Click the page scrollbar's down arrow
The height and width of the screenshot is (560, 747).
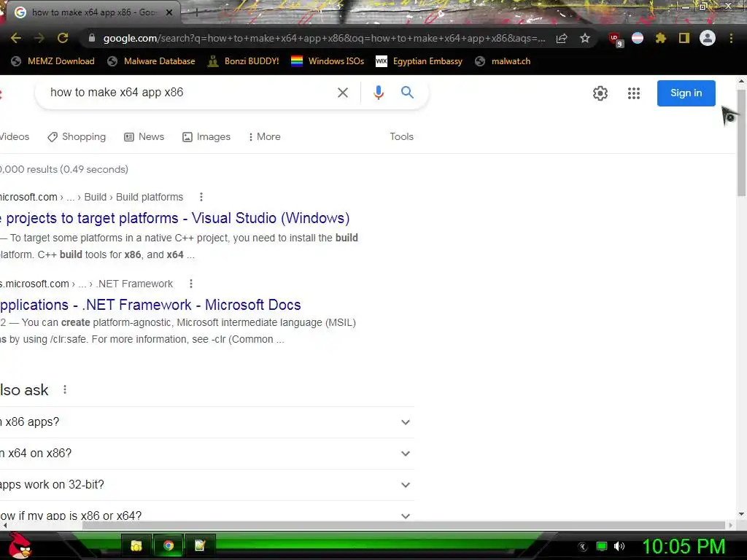tap(741, 514)
